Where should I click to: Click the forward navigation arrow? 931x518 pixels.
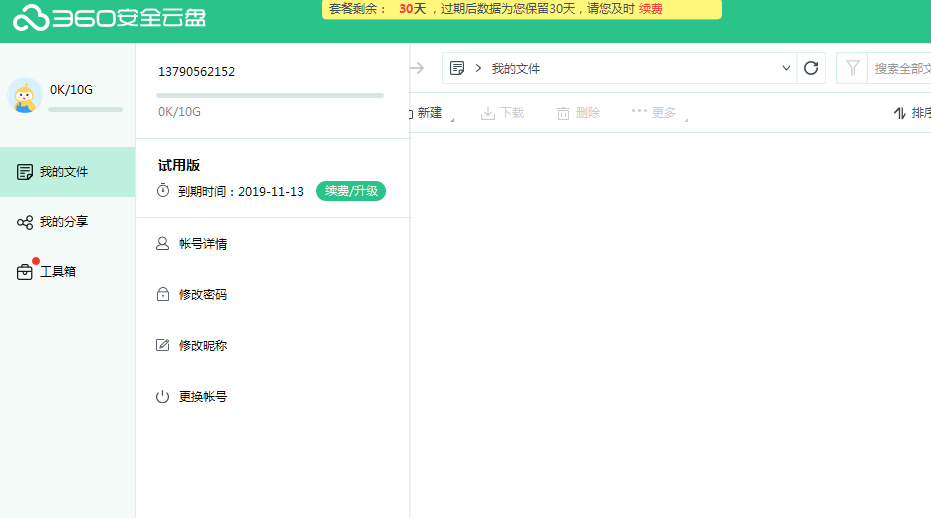tap(417, 68)
